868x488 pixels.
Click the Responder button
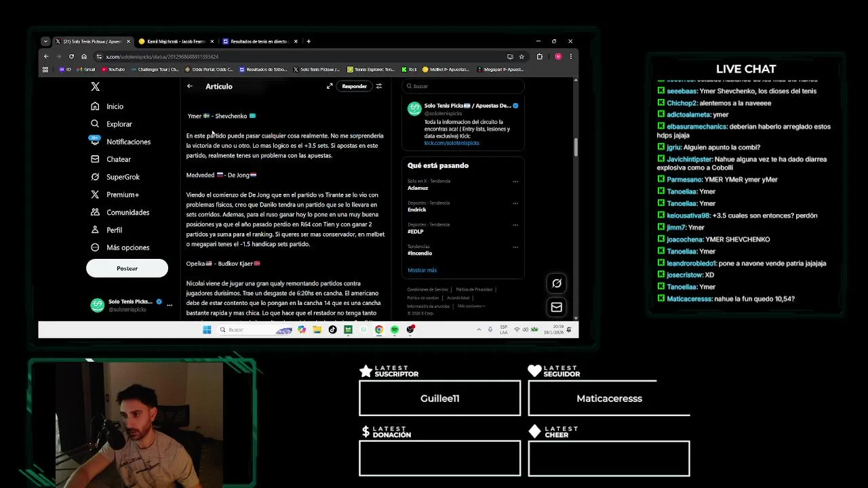pyautogui.click(x=354, y=86)
